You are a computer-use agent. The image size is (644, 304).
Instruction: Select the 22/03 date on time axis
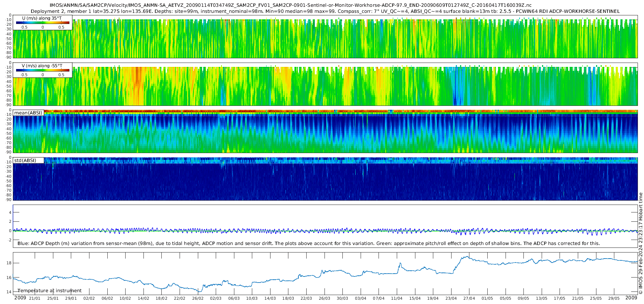(x=306, y=298)
